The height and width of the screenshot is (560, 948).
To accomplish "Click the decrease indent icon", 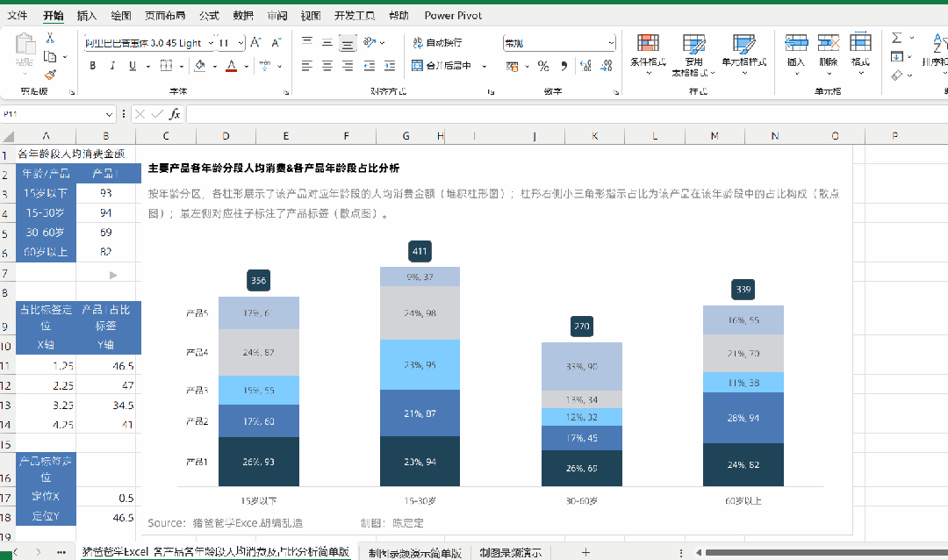I will coord(370,66).
